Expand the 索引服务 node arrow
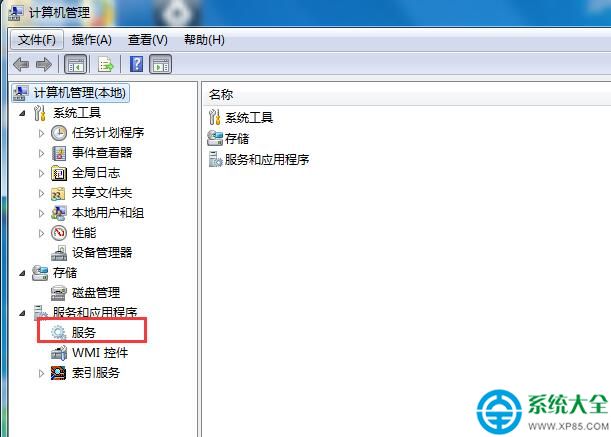 coord(41,373)
